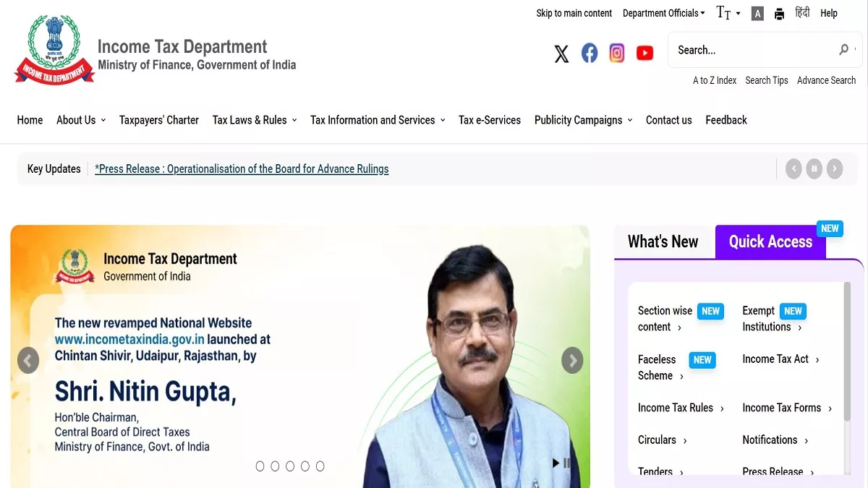Click the search magnifier icon
This screenshot has width=868, height=488.
click(843, 50)
